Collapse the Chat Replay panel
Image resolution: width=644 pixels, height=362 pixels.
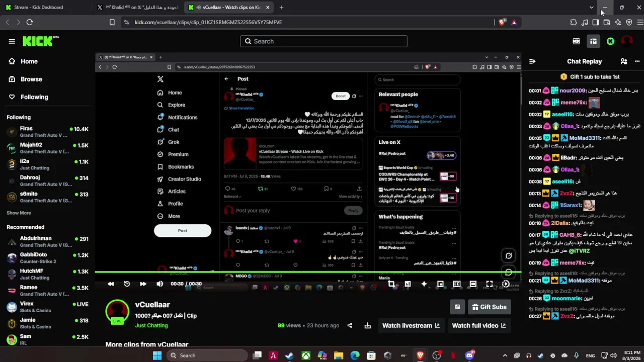click(532, 61)
